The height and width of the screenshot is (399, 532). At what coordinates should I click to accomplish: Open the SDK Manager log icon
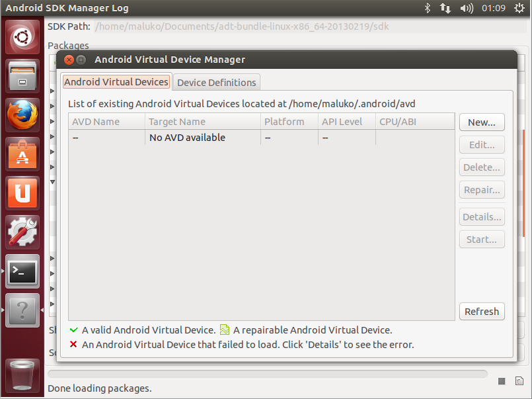(519, 381)
